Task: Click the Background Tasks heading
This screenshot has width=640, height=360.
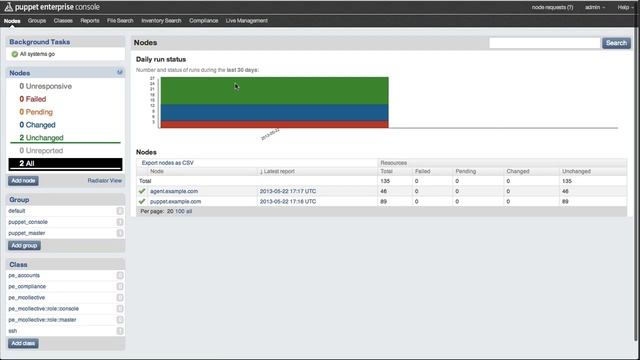Action: tap(40, 42)
